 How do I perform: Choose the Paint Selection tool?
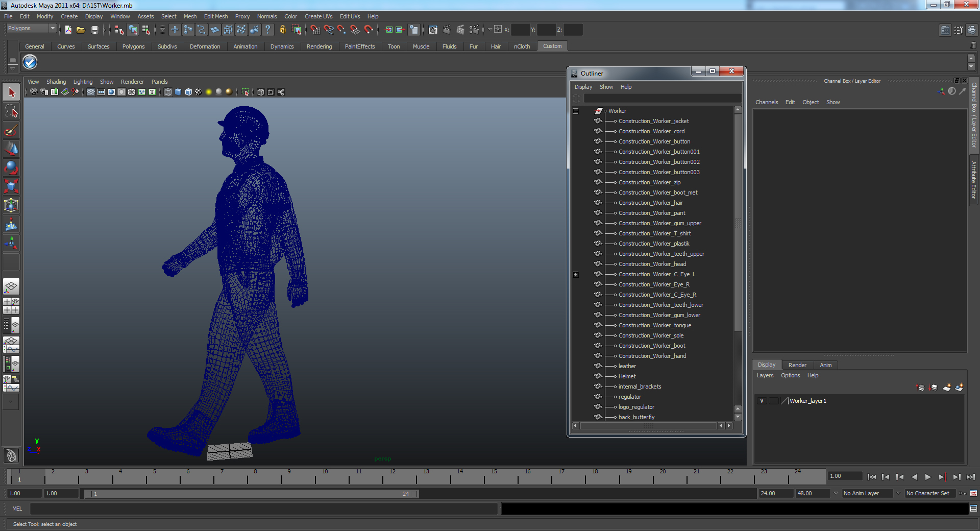(x=11, y=130)
